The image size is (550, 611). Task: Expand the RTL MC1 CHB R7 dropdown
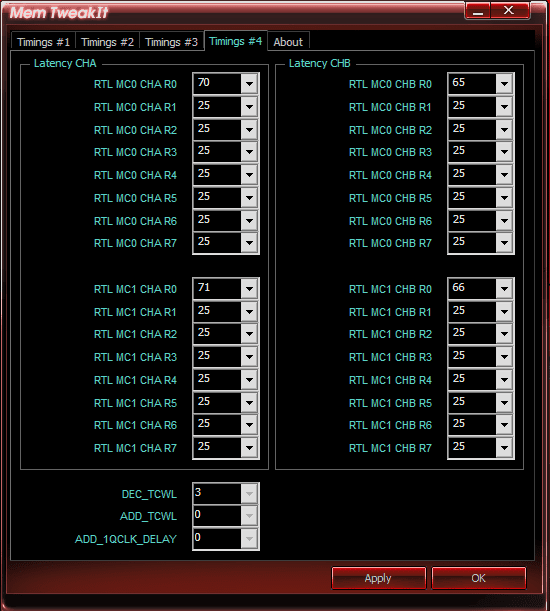click(x=504, y=448)
